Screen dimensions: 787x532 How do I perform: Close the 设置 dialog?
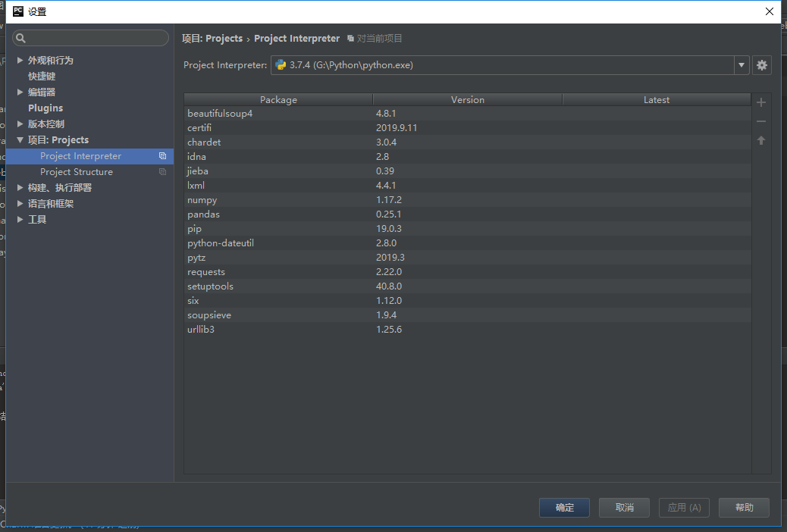tap(769, 11)
